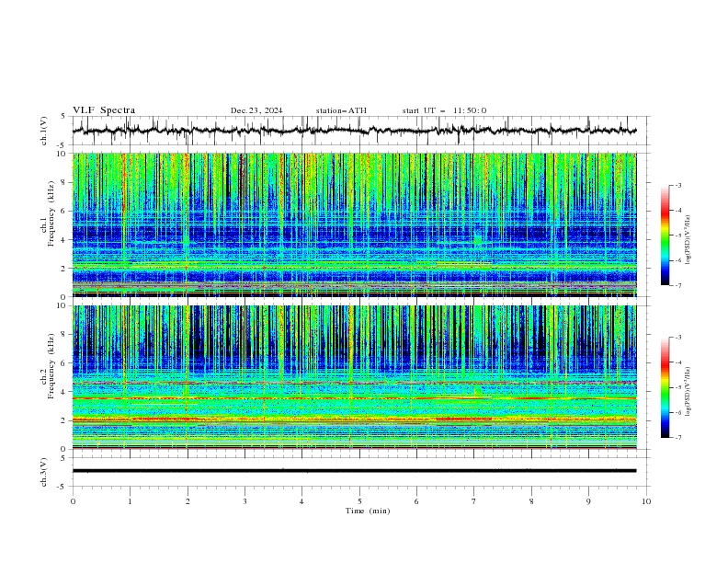Viewport: 728px width, 563px height.
Task: Click the '10' tick on time axis
Action: click(x=646, y=501)
